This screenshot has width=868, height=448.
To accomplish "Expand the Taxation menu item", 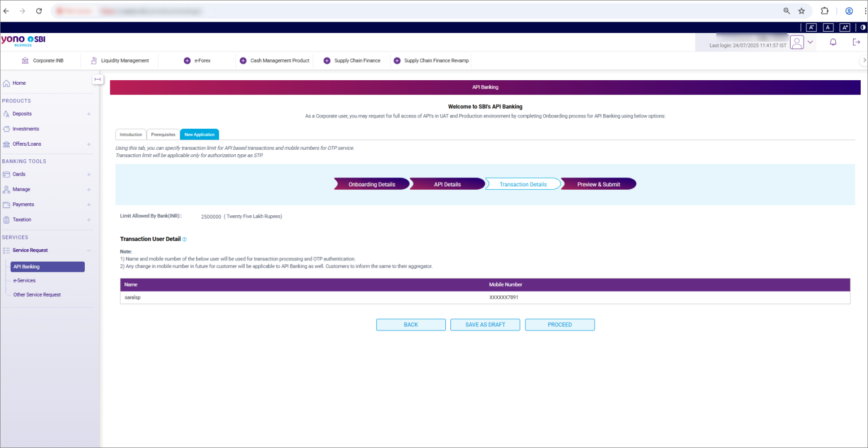I will (88, 219).
